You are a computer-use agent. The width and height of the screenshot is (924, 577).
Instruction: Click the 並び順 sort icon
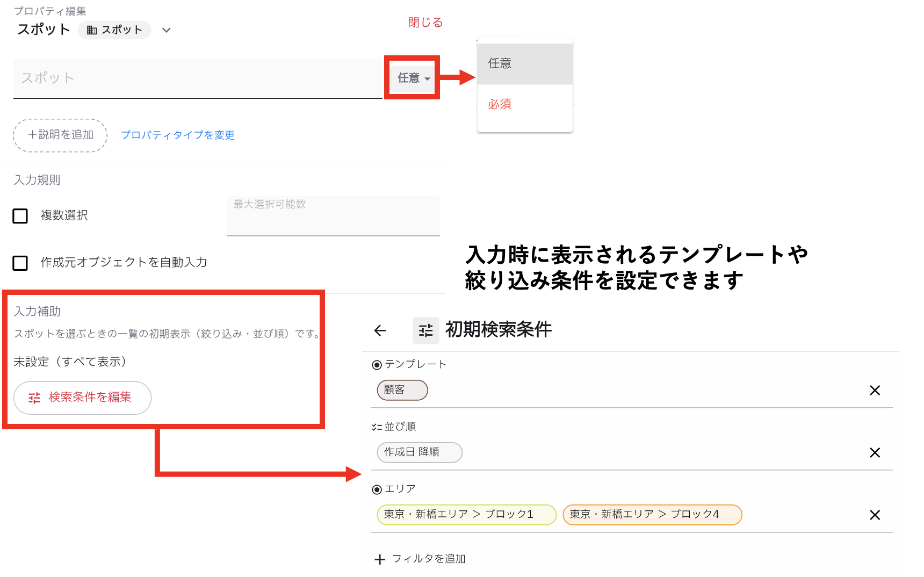coord(377,427)
